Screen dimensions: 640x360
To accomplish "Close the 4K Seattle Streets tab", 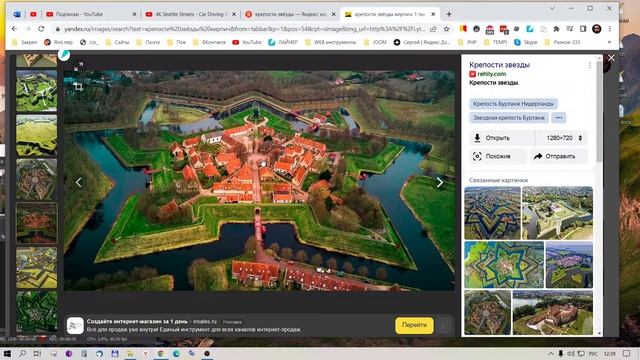I will (234, 14).
